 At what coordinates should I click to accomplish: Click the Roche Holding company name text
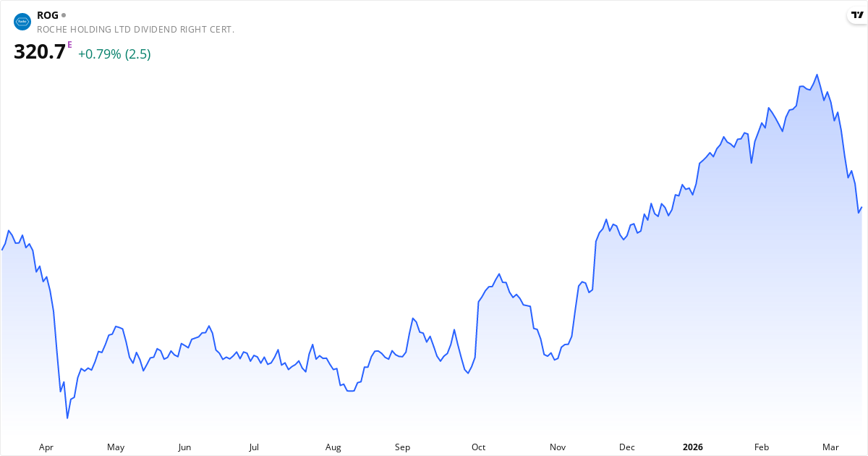pos(135,30)
